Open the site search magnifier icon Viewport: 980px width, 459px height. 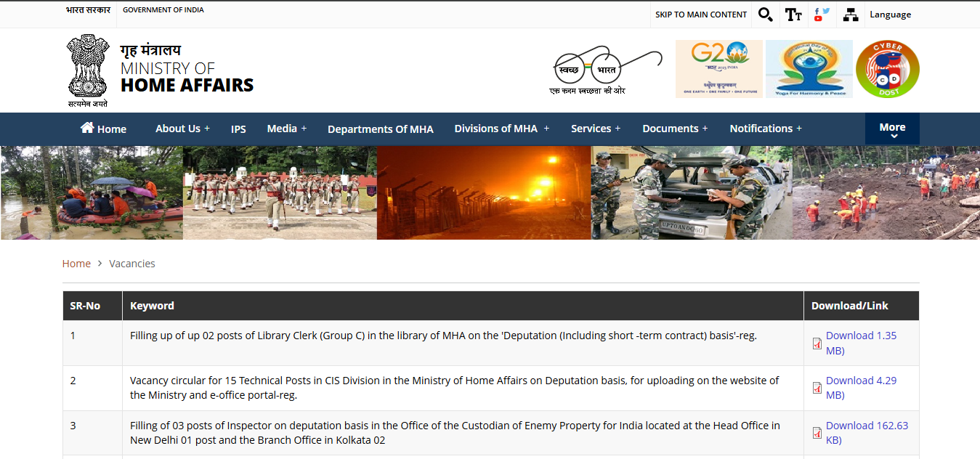[x=765, y=15]
